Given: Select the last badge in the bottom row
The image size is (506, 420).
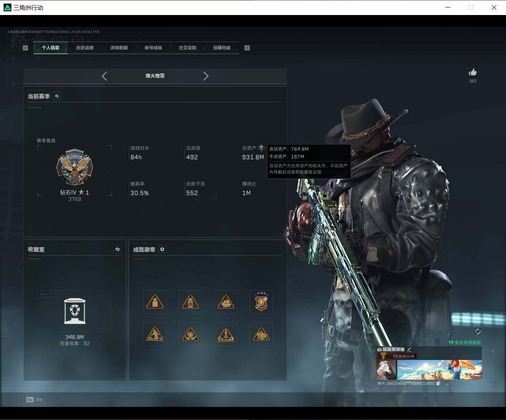Looking at the screenshot, I should (261, 334).
